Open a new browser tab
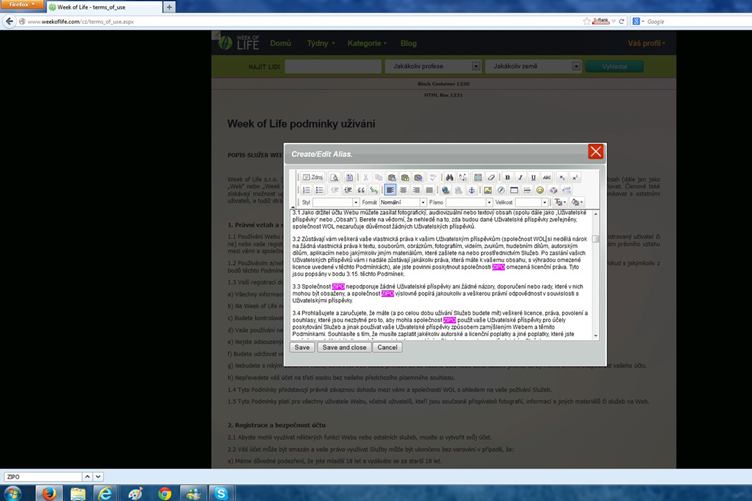The width and height of the screenshot is (752, 501). coord(169,7)
